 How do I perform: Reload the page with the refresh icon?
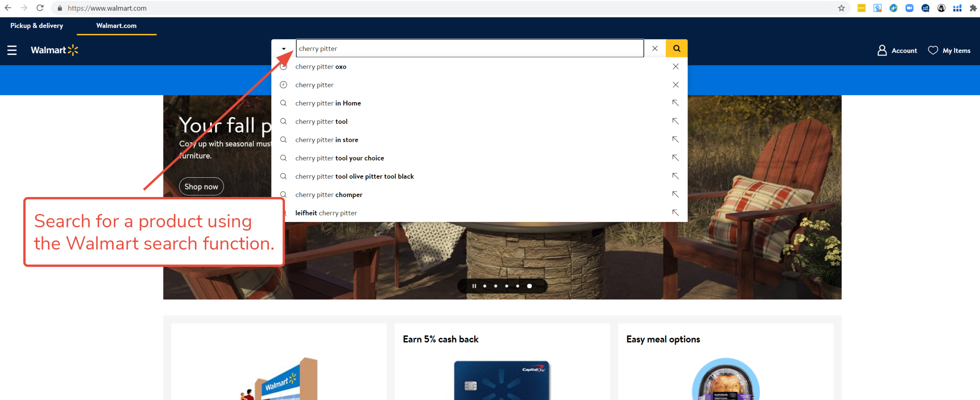pyautogui.click(x=40, y=8)
